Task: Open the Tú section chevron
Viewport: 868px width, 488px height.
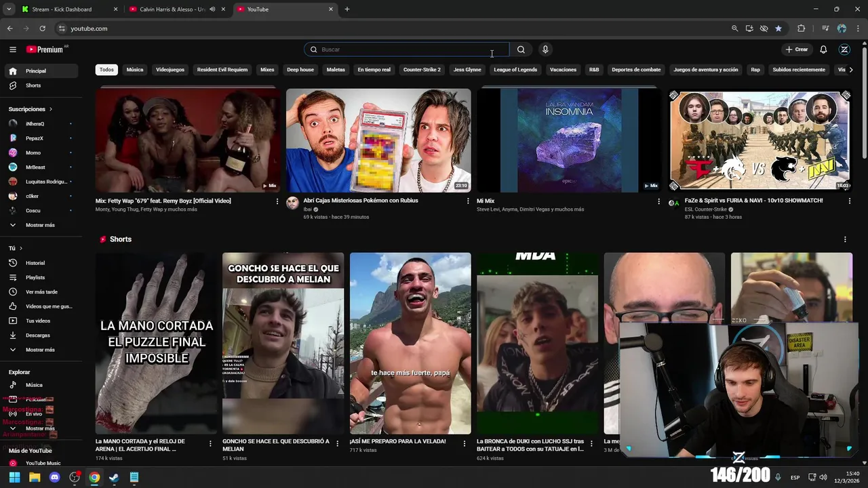Action: click(x=21, y=249)
